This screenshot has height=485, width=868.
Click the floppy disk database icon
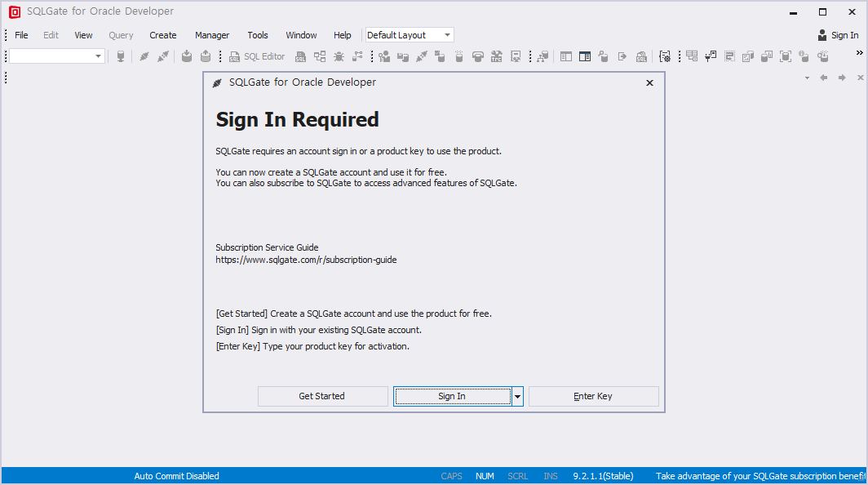[x=402, y=56]
